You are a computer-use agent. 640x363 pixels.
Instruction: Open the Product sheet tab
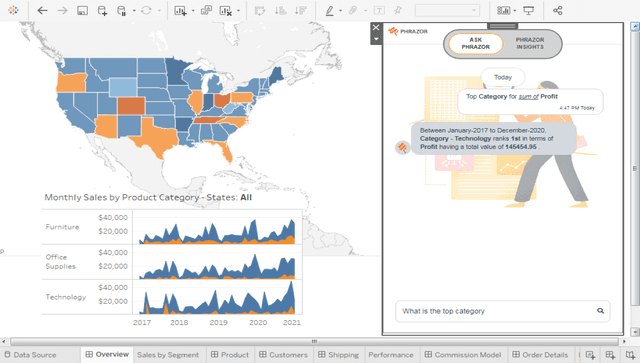point(230,355)
